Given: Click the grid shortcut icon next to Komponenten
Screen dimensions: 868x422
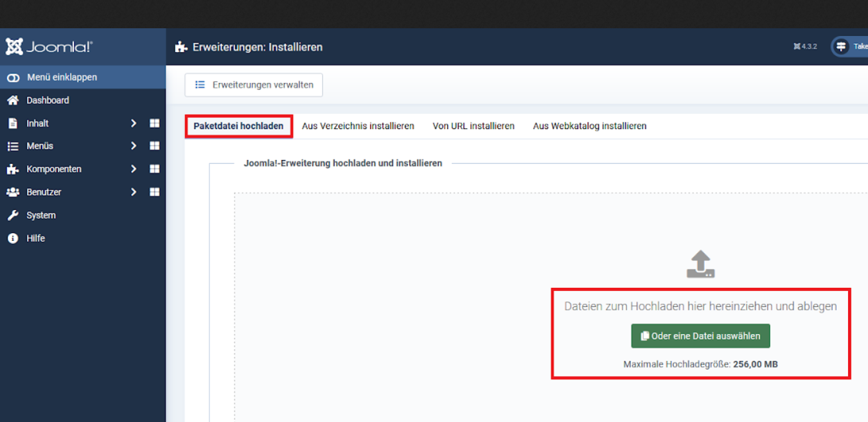Looking at the screenshot, I should coord(154,168).
